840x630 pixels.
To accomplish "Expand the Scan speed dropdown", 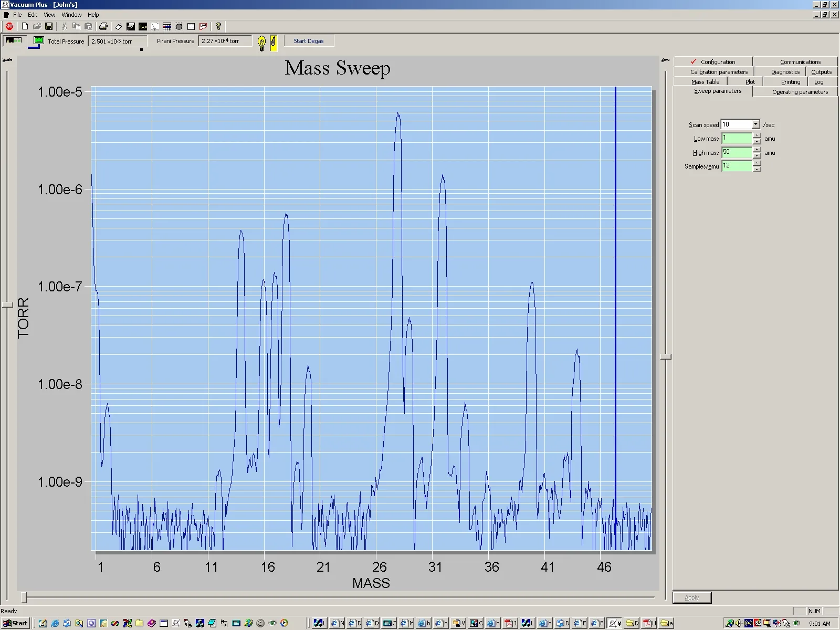I will tap(755, 124).
